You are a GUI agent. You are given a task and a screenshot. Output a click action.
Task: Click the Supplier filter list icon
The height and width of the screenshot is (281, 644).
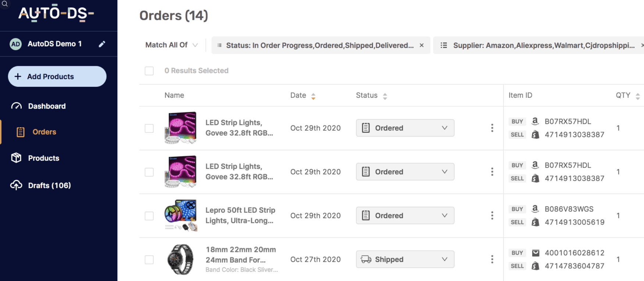[x=444, y=45]
